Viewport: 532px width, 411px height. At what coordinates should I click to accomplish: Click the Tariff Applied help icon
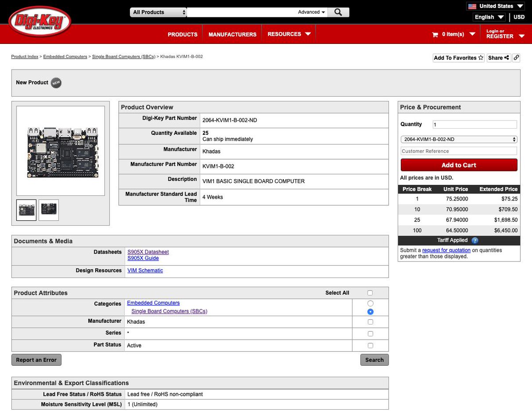(475, 240)
